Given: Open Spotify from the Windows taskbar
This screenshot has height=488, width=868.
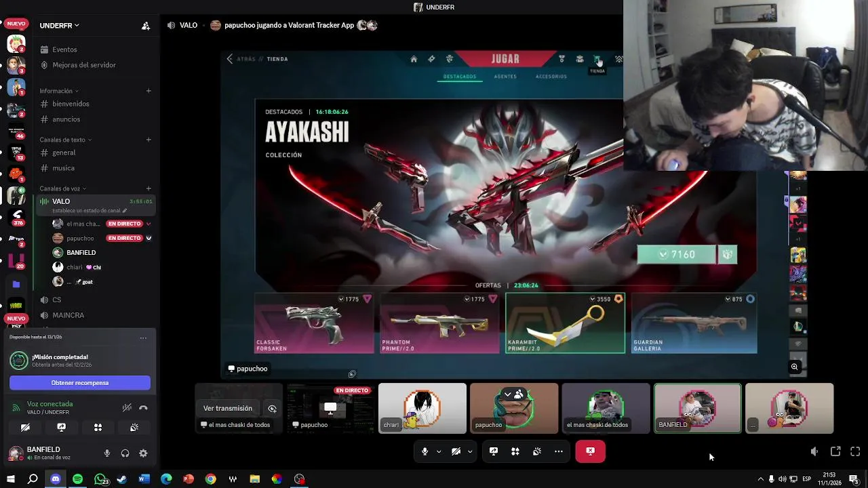Looking at the screenshot, I should [x=77, y=479].
